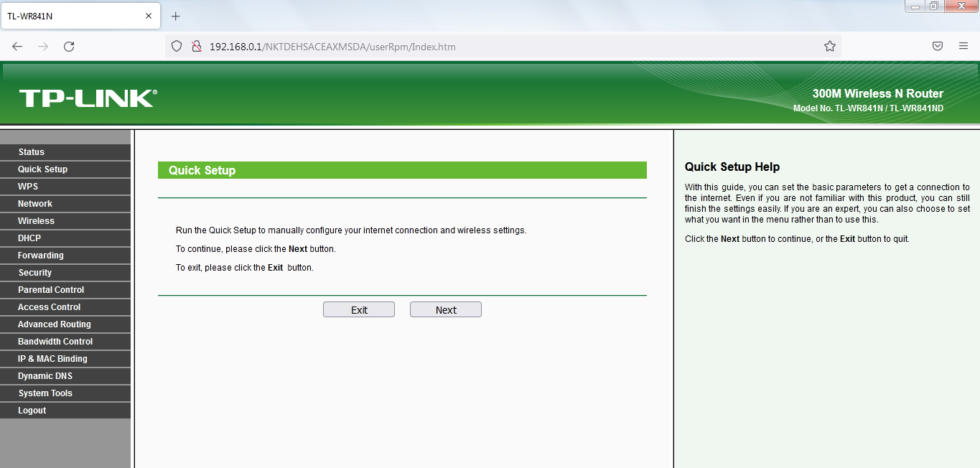This screenshot has width=980, height=468.
Task: Open the DHCP menu item
Action: [x=65, y=238]
